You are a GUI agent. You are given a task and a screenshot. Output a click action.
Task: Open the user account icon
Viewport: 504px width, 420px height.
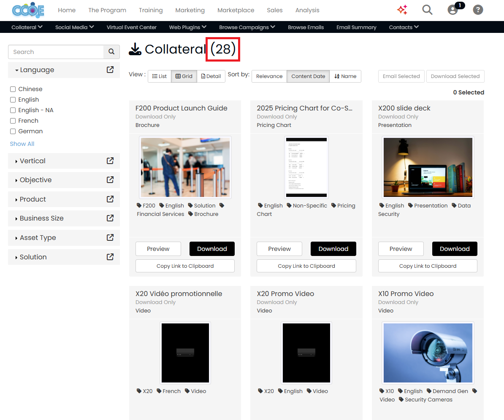click(453, 10)
